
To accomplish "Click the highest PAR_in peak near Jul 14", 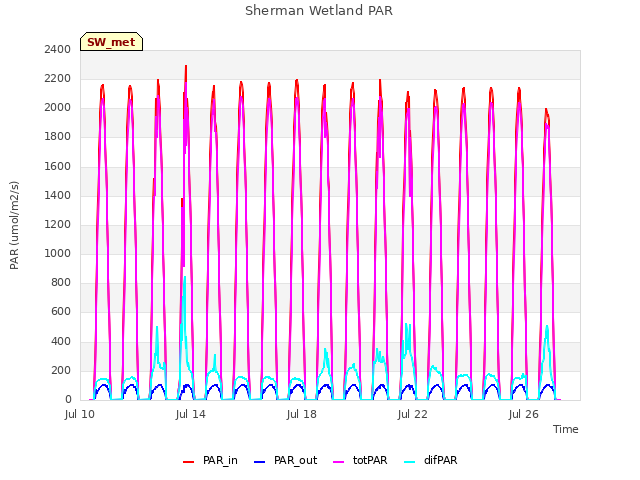I will coord(186,67).
